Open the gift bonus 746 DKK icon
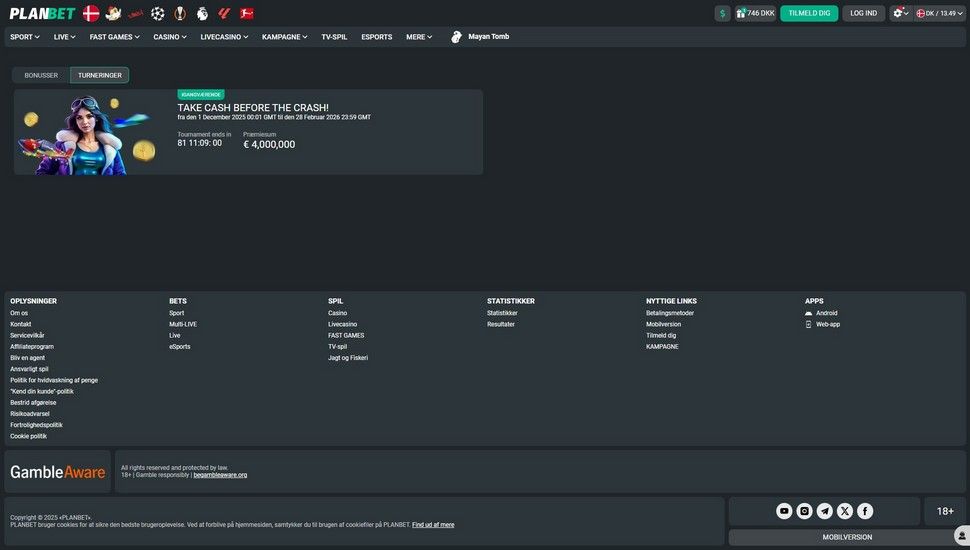This screenshot has width=970, height=550. click(x=756, y=13)
